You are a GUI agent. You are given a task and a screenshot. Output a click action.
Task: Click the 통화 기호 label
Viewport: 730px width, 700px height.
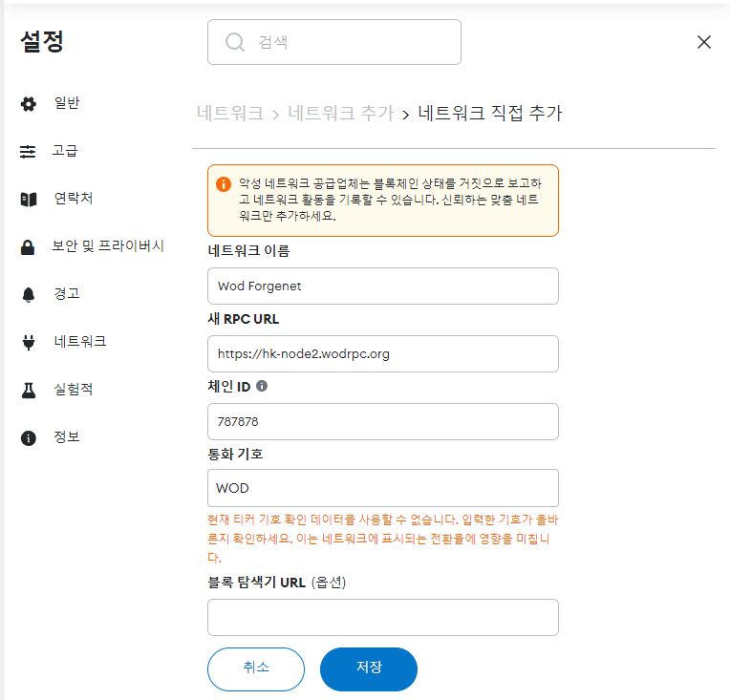pos(235,454)
